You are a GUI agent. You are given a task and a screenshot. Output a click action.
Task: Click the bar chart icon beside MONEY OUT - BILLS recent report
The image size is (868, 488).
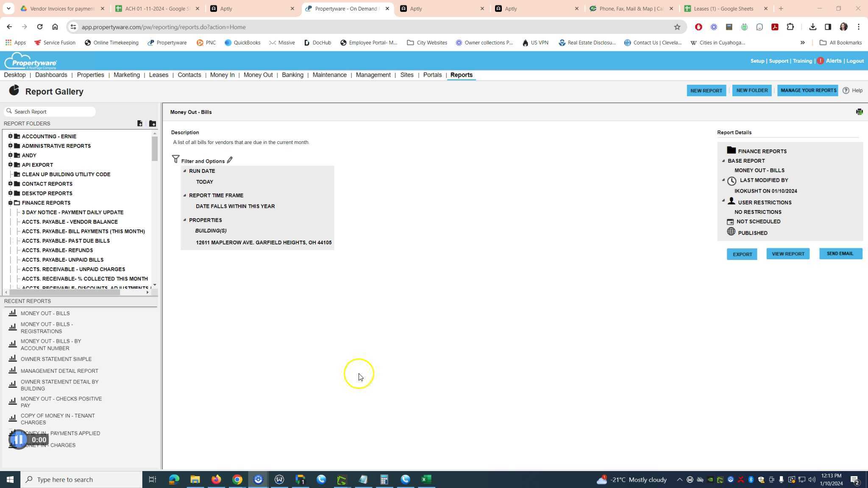[x=12, y=313]
